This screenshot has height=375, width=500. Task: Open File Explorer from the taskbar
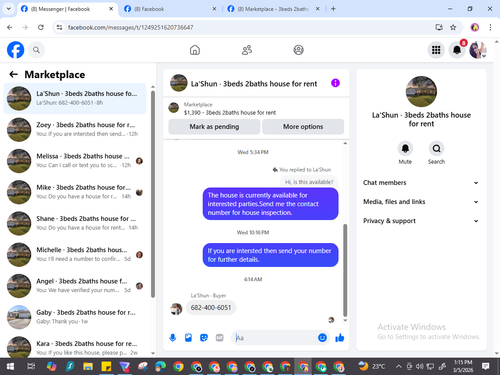click(x=88, y=367)
